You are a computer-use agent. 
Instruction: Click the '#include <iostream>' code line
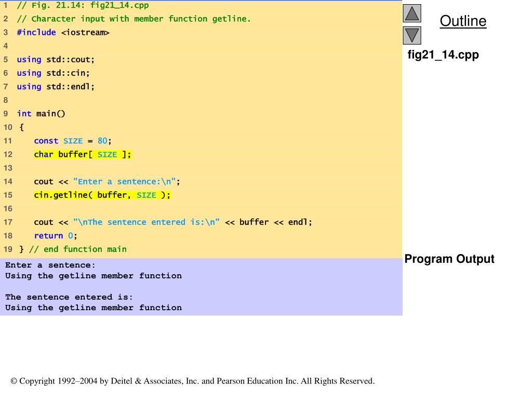(63, 32)
